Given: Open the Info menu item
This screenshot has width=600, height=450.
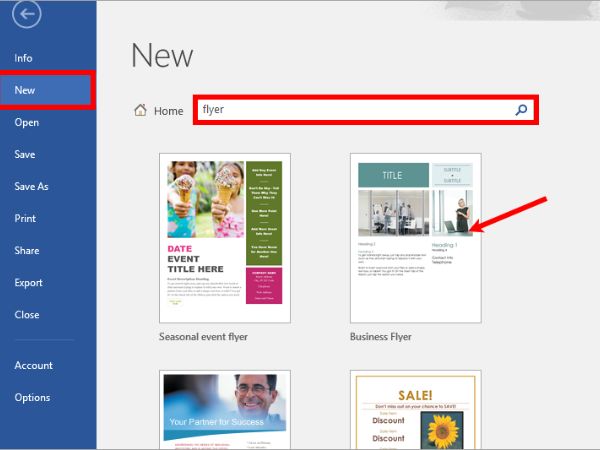Looking at the screenshot, I should pyautogui.click(x=24, y=58).
